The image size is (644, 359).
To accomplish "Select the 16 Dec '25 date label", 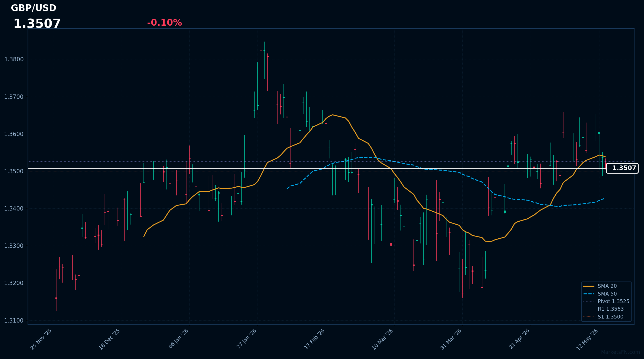I will [109, 339].
